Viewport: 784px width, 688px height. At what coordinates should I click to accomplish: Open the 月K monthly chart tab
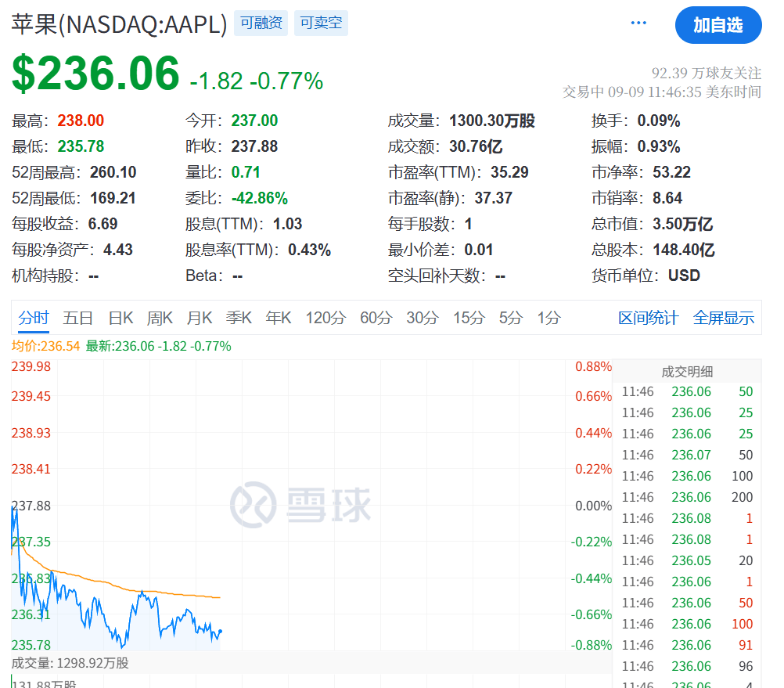tap(200, 318)
